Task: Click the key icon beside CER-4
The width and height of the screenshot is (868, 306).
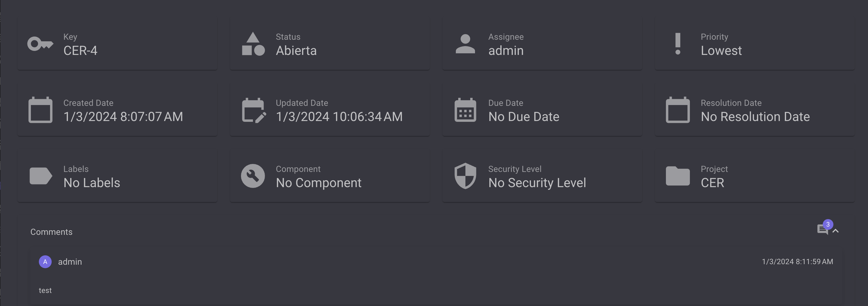Action: coord(40,44)
